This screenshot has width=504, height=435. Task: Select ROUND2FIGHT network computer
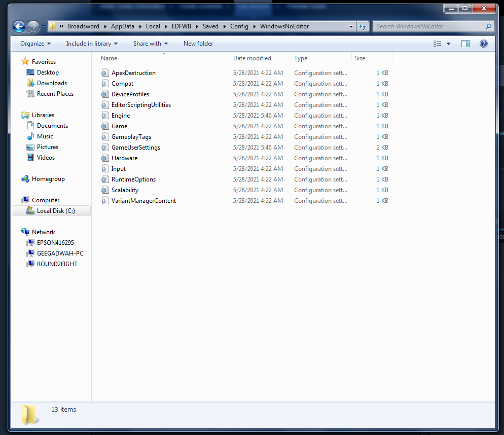pyautogui.click(x=57, y=264)
